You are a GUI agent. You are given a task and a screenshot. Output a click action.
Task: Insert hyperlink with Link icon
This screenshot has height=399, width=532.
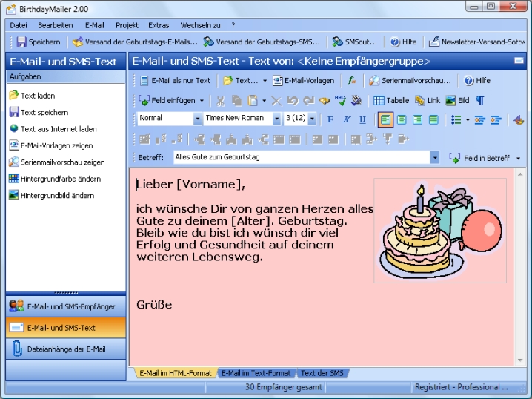[427, 100]
